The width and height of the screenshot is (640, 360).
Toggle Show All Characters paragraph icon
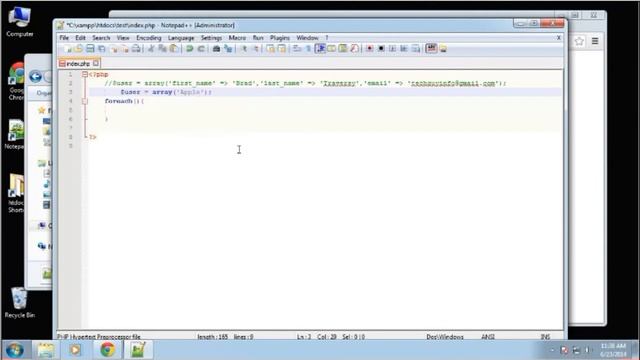tap(309, 49)
